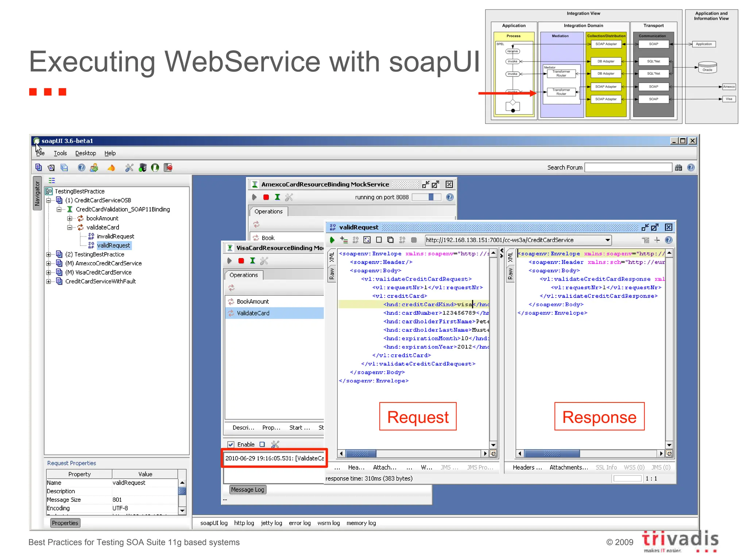
Task: Open the jetty log tab
Action: coord(271,523)
